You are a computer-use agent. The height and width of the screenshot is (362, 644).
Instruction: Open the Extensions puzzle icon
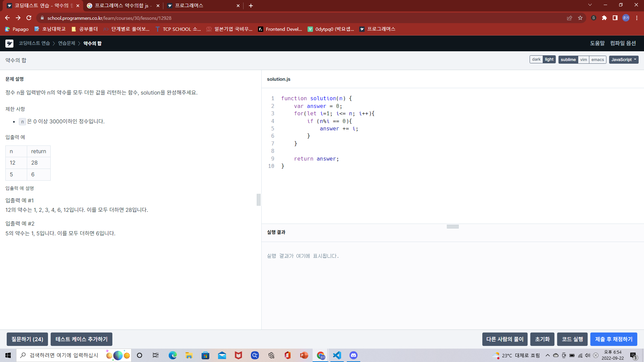coord(604,18)
